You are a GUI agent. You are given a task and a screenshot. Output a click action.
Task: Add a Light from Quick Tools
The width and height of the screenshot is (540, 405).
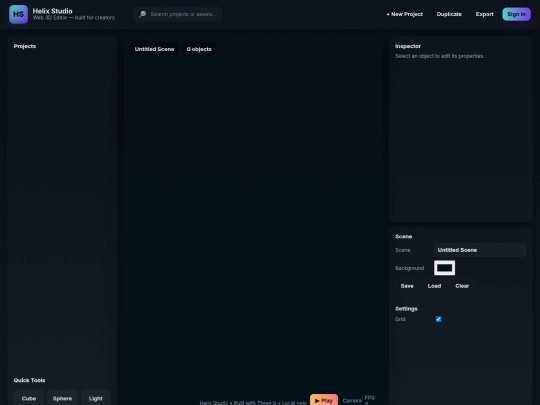click(96, 398)
